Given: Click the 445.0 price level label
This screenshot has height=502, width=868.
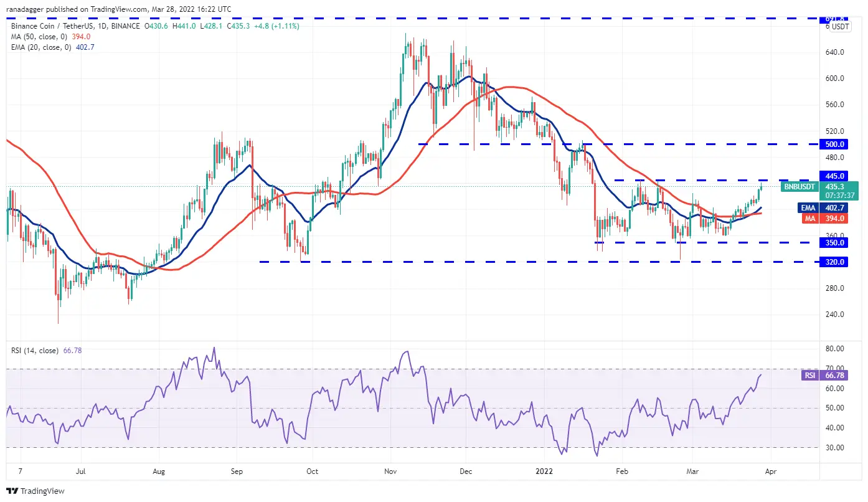Looking at the screenshot, I should point(834,176).
